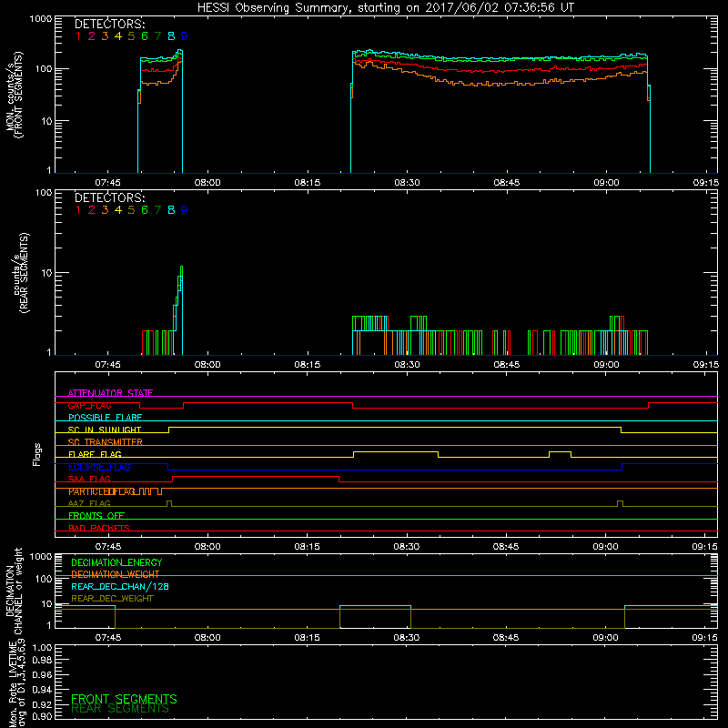
Task: Select green detector 6 in the front segments legend
Action: [145, 36]
